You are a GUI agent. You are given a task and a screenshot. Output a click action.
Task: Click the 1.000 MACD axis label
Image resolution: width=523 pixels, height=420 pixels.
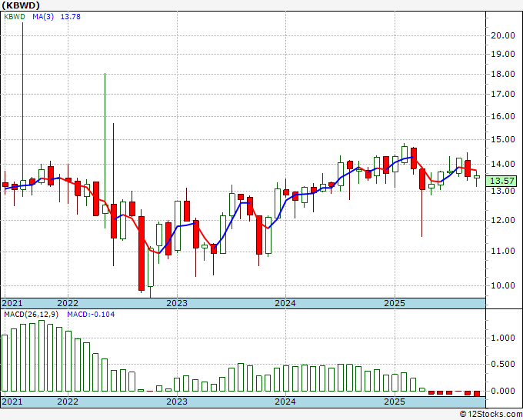[503, 338]
